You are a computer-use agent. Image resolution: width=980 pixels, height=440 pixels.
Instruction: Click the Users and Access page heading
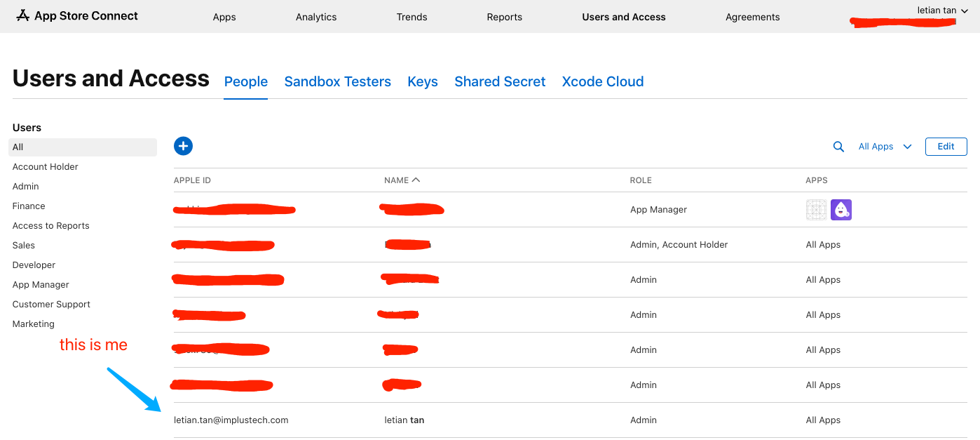point(111,78)
